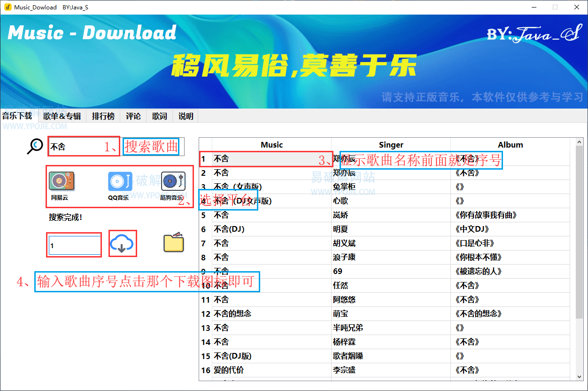Open the 歌词 lyrics tab
This screenshot has height=391, width=588.
(x=159, y=116)
